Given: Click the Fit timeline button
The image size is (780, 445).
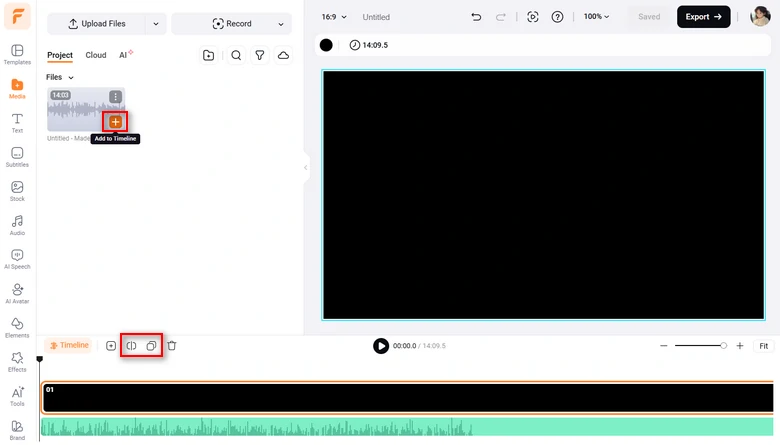Looking at the screenshot, I should [764, 346].
